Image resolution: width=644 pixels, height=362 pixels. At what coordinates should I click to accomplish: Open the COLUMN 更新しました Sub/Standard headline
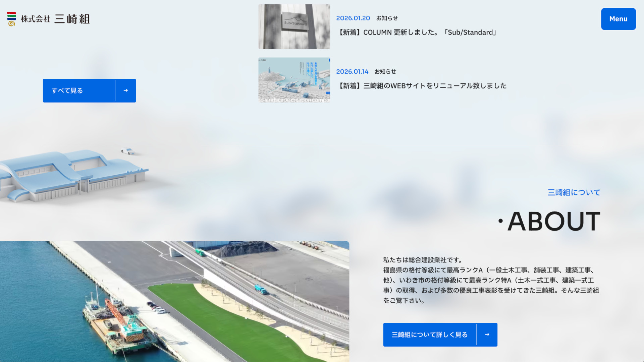tap(417, 33)
